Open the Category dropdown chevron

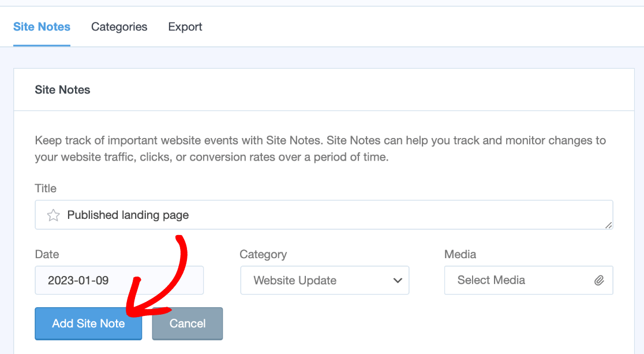click(398, 280)
